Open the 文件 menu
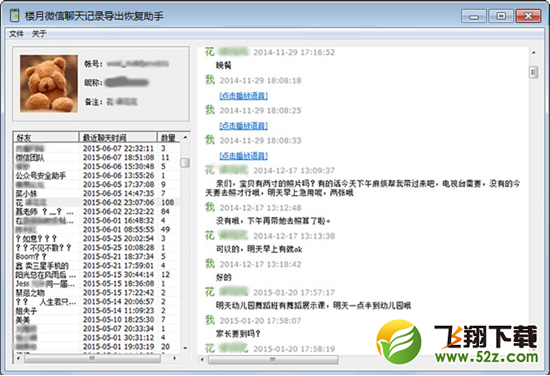The width and height of the screenshot is (550, 376). point(16,34)
